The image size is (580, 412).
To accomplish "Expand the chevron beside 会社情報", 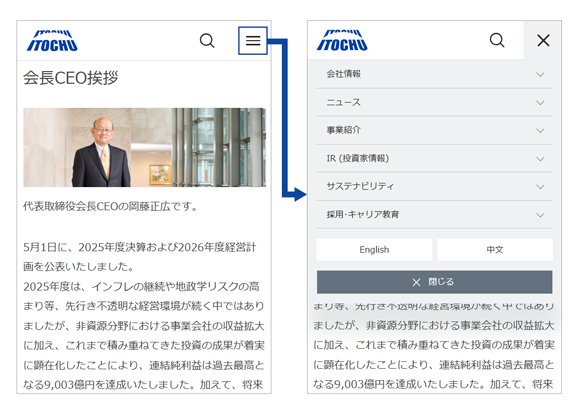I will coord(540,75).
